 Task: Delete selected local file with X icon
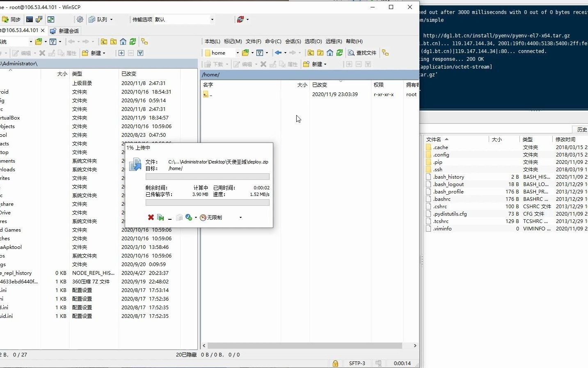point(42,53)
